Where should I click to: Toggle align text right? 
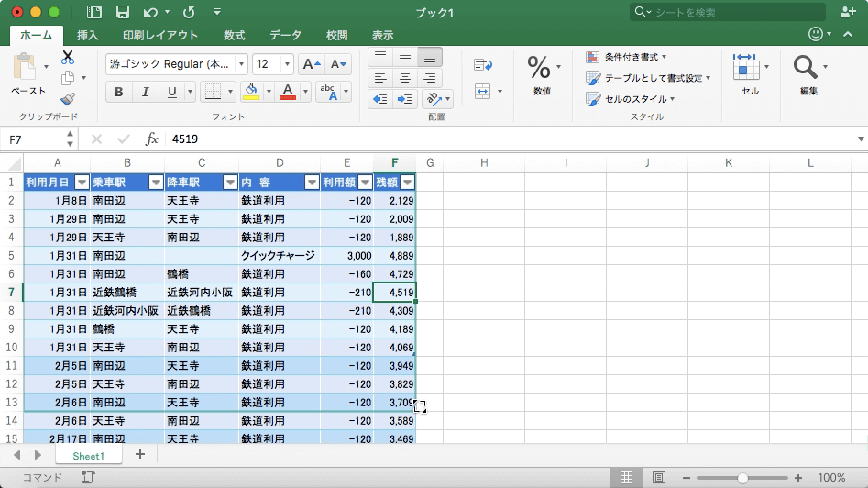(430, 78)
